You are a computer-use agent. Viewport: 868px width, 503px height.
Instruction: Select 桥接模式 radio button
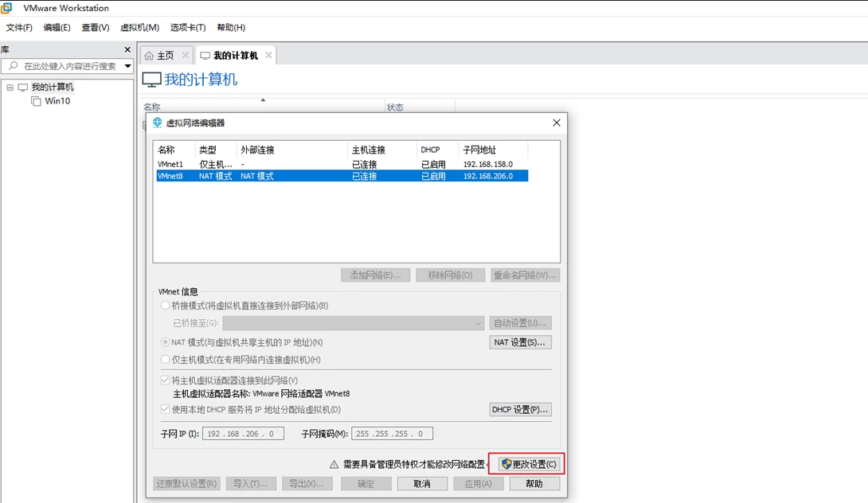click(165, 306)
